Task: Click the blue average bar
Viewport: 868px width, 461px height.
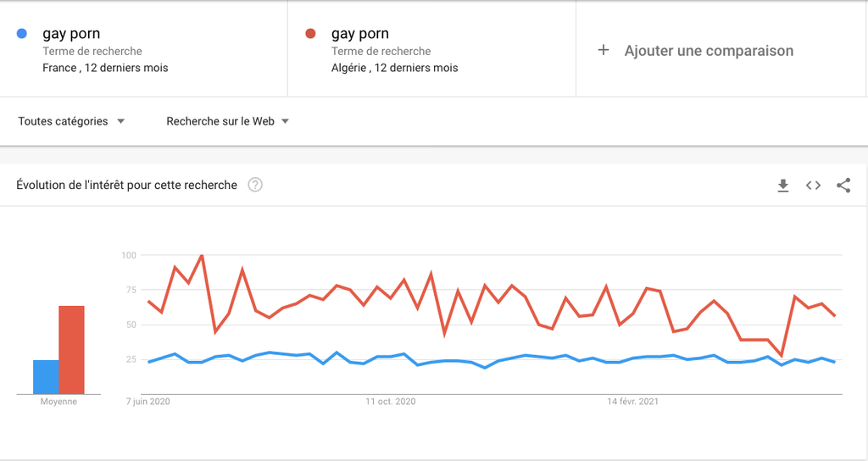Action: [46, 377]
